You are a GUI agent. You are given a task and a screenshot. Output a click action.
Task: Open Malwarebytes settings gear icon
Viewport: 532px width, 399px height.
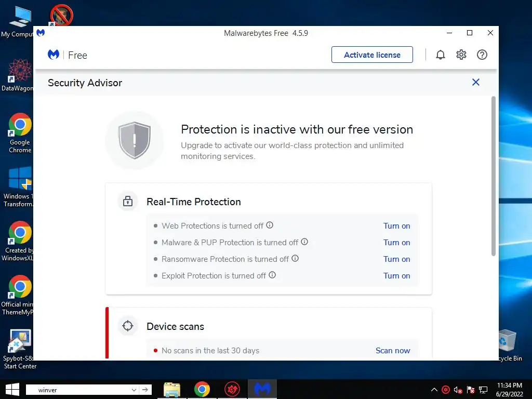[x=461, y=55]
